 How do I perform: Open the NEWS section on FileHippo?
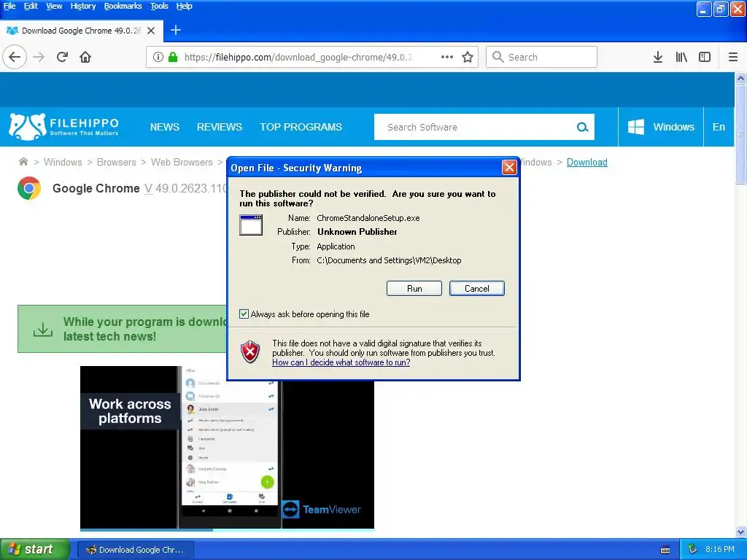(x=165, y=127)
